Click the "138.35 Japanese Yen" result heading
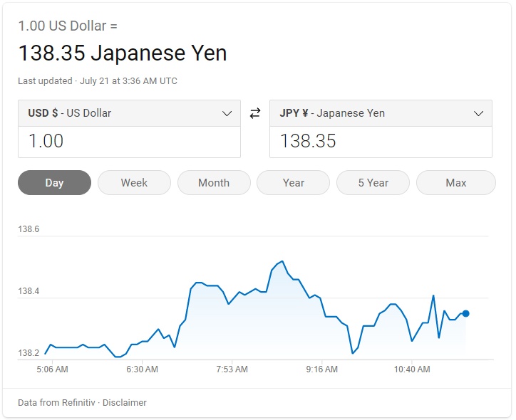Screen dimensions: 516x420 point(123,53)
